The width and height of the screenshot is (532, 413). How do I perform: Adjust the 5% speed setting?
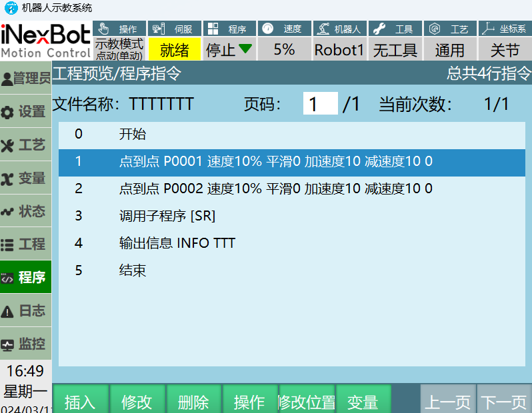point(284,50)
